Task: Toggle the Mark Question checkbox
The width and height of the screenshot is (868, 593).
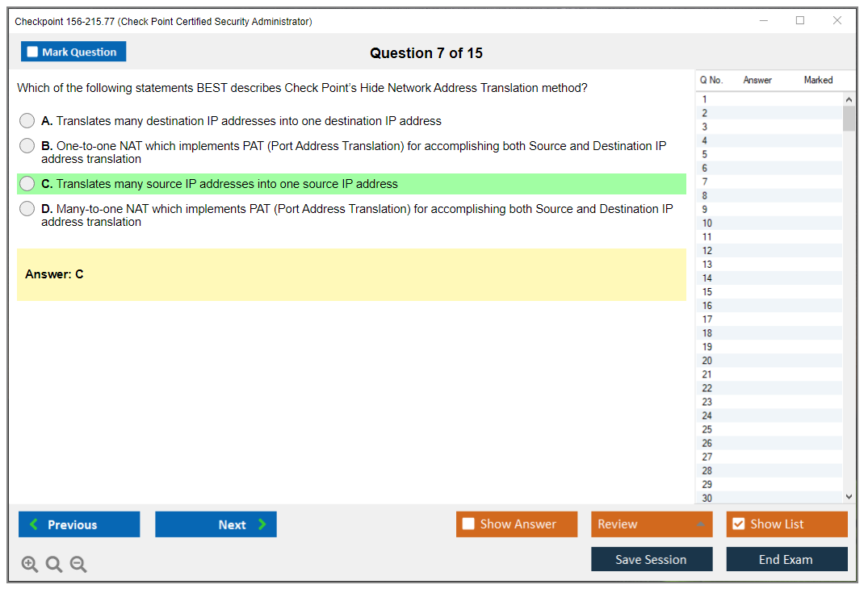Action: 33,52
